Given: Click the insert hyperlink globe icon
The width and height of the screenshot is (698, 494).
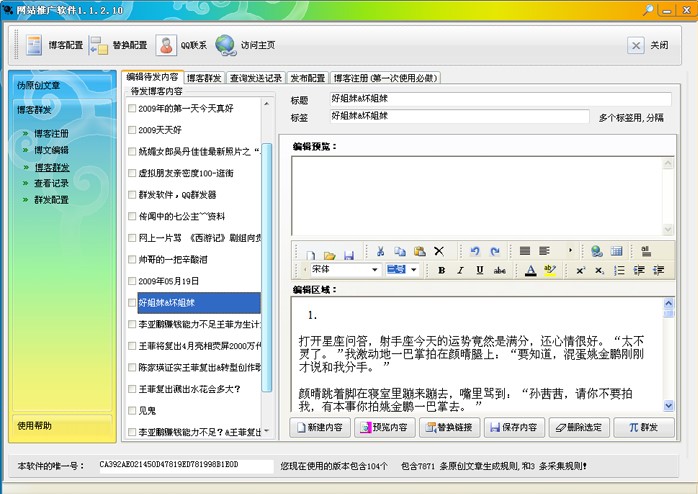Looking at the screenshot, I should 596,251.
